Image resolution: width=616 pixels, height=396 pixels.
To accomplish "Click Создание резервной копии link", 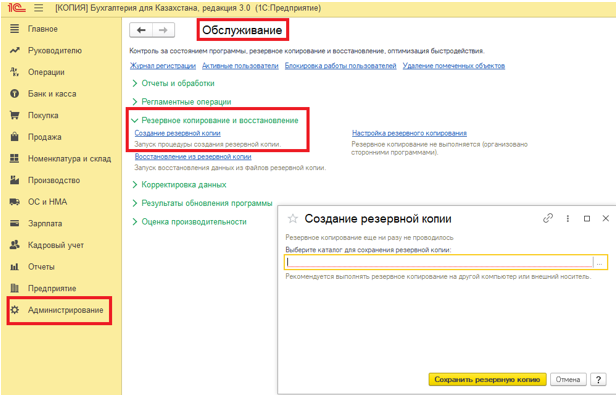I will (178, 133).
